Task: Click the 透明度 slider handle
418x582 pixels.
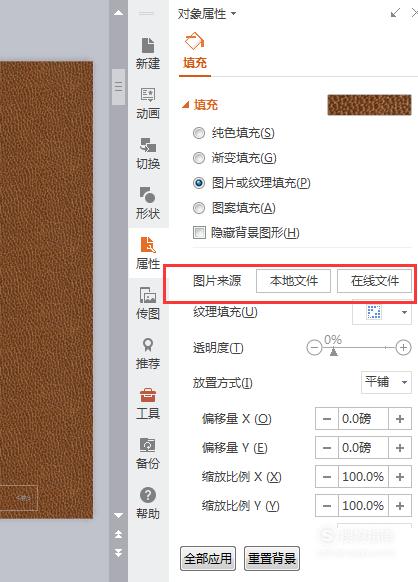Action: (334, 351)
